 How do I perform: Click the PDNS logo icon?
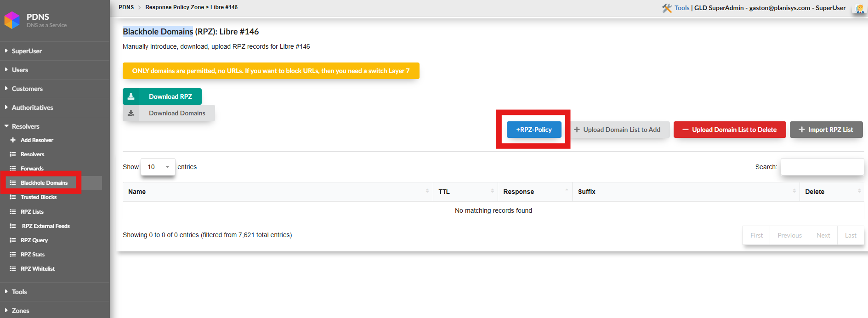12,20
